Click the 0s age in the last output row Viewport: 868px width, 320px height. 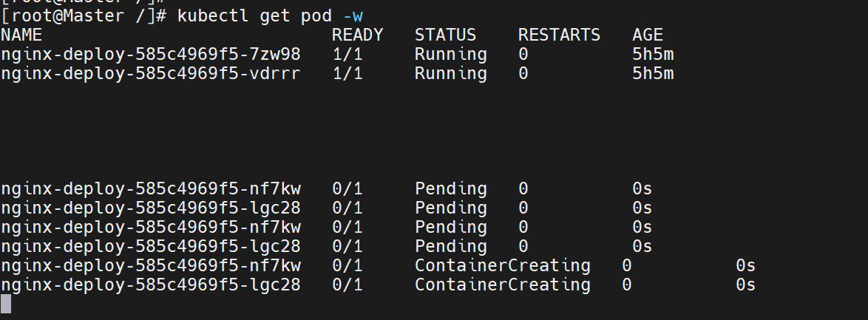coord(746,285)
